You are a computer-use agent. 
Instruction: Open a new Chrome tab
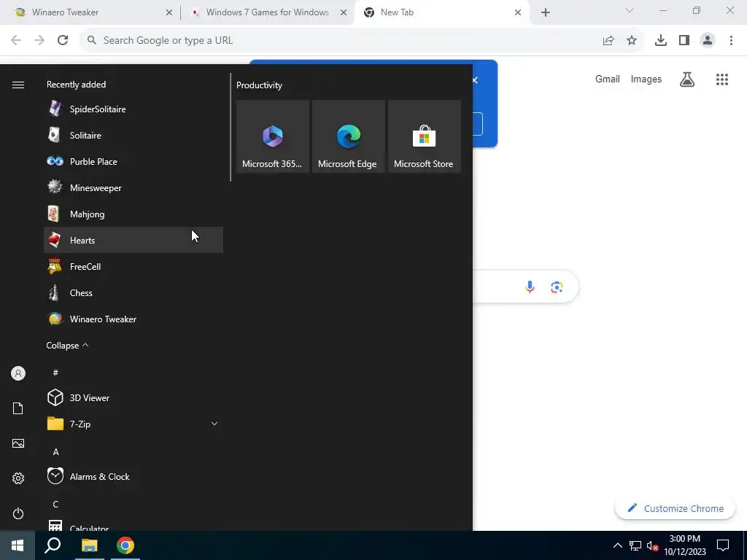click(546, 12)
